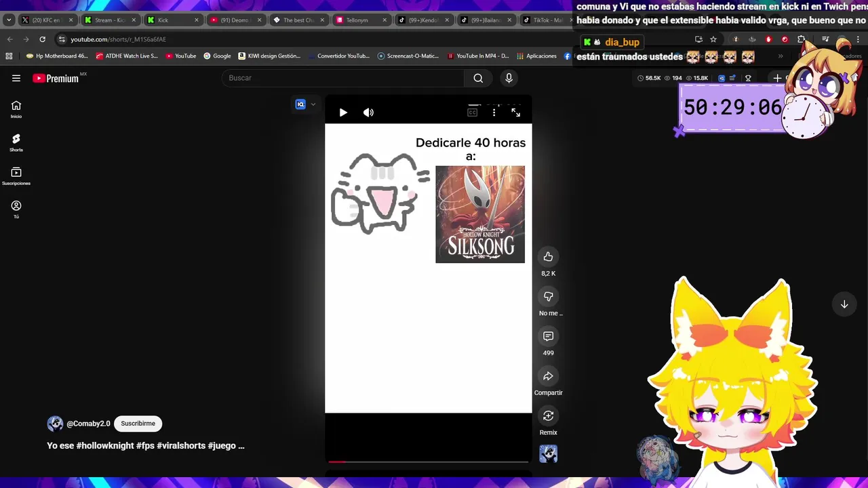Open the 'YouTube' bookmark
This screenshot has width=868, height=488.
click(181, 56)
